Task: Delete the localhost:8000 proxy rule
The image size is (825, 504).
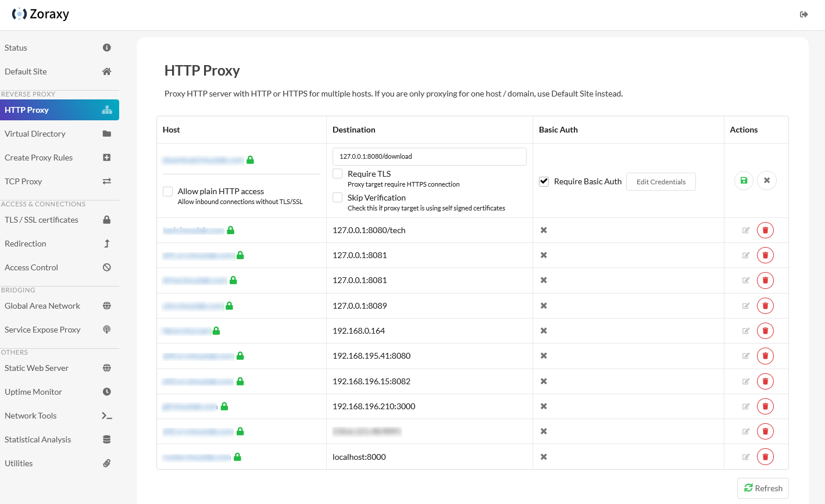Action: pos(765,456)
